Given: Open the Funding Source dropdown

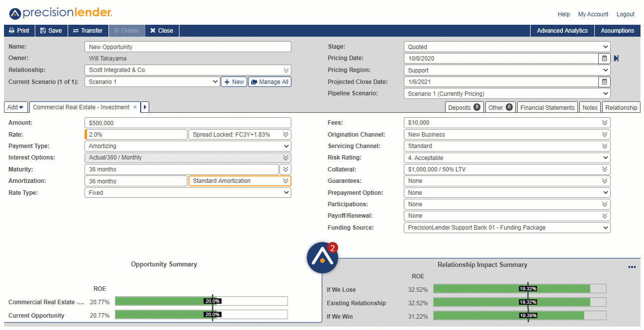Looking at the screenshot, I should point(507,228).
